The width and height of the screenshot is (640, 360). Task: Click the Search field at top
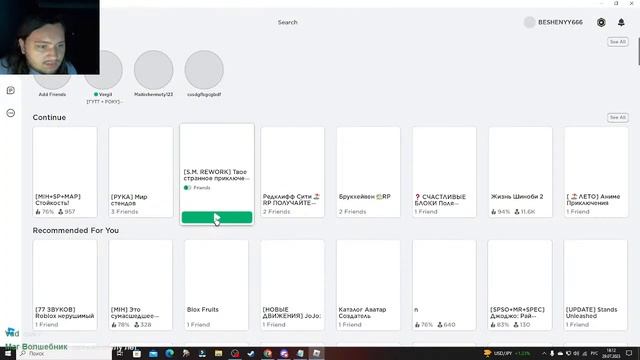click(x=288, y=22)
